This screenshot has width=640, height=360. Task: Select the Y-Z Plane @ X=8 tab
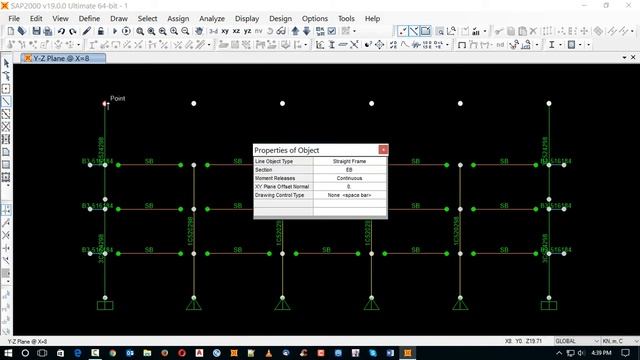[x=63, y=58]
